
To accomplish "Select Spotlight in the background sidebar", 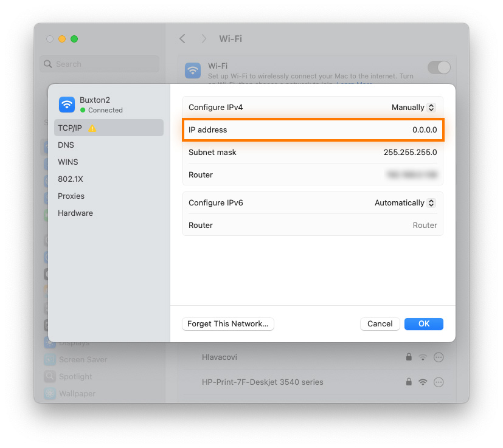I will click(x=75, y=376).
